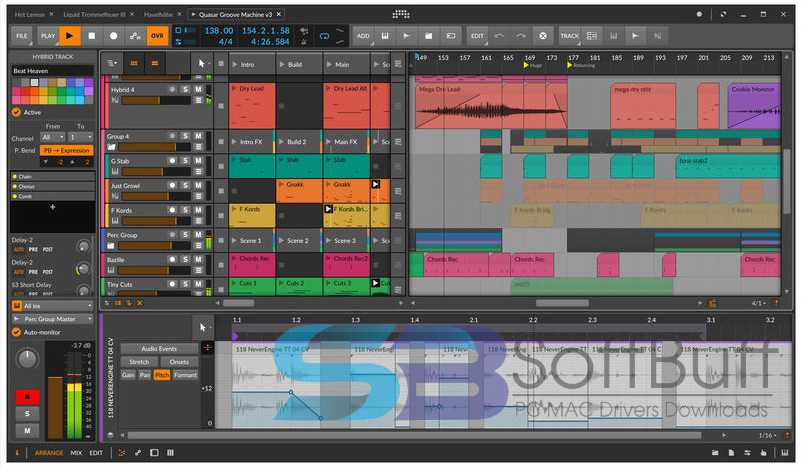
Task: Select the Pitch expression
Action: coord(162,375)
